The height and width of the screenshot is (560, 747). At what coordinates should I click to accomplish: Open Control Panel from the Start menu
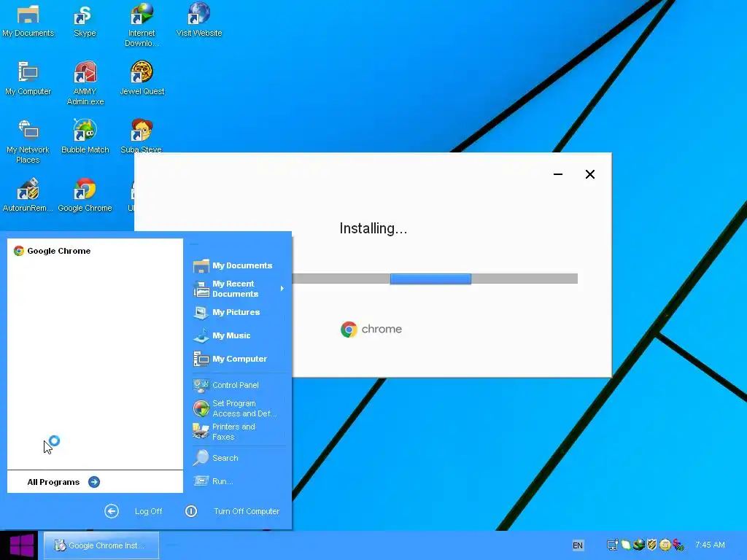[x=226, y=385]
